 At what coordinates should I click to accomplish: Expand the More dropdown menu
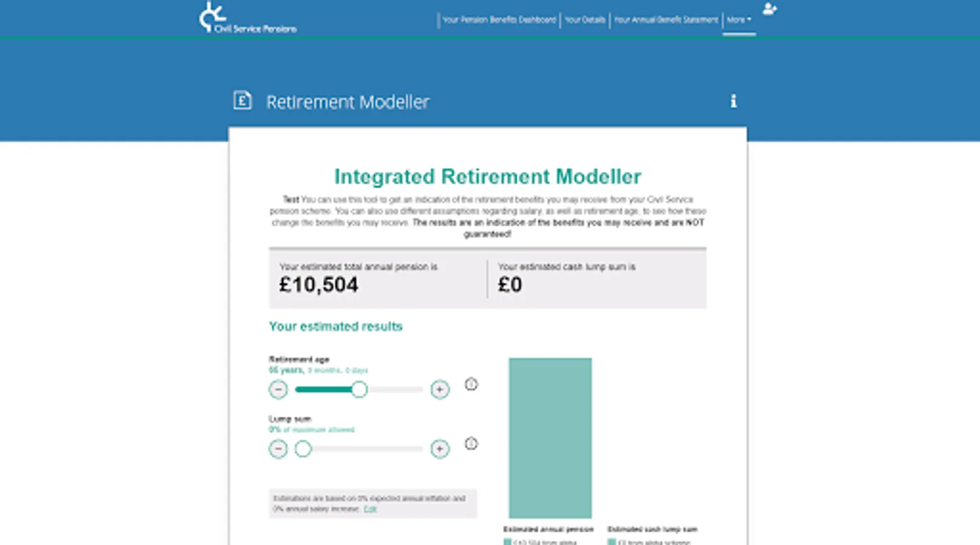pos(739,20)
